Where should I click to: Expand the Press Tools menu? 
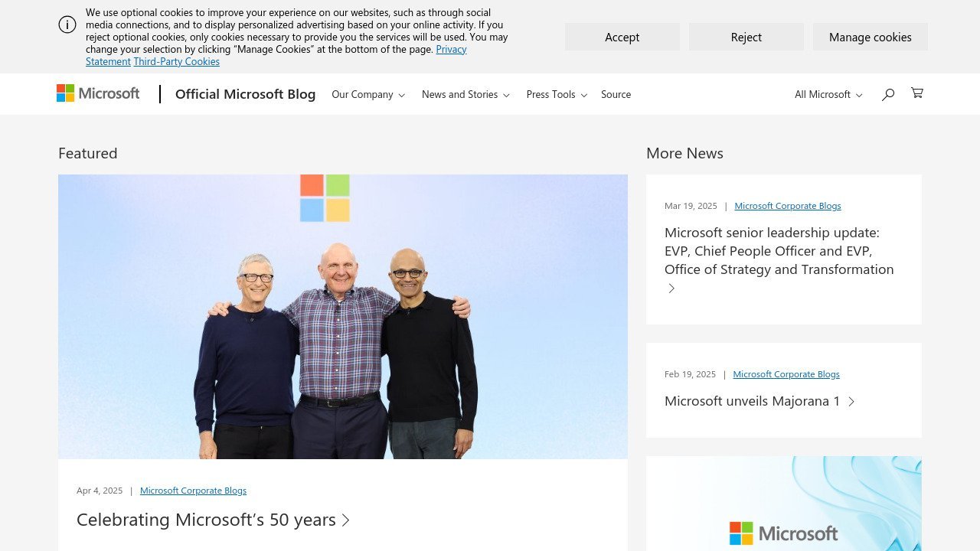557,94
